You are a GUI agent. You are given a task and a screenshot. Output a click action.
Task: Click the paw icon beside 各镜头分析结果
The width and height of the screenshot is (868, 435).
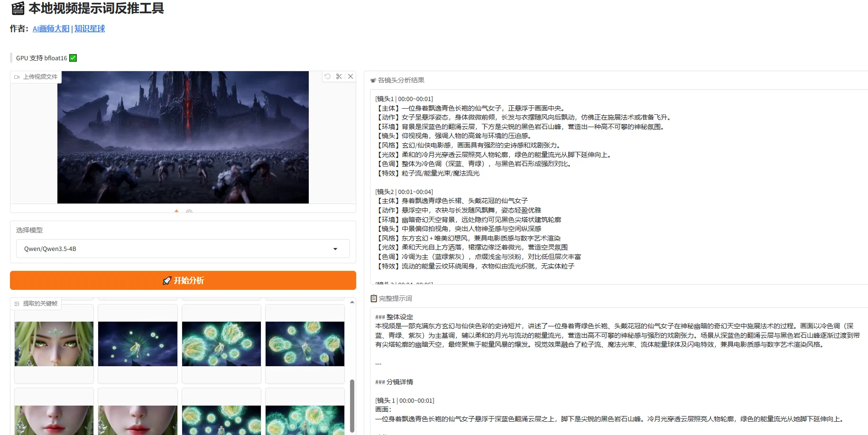pos(373,80)
